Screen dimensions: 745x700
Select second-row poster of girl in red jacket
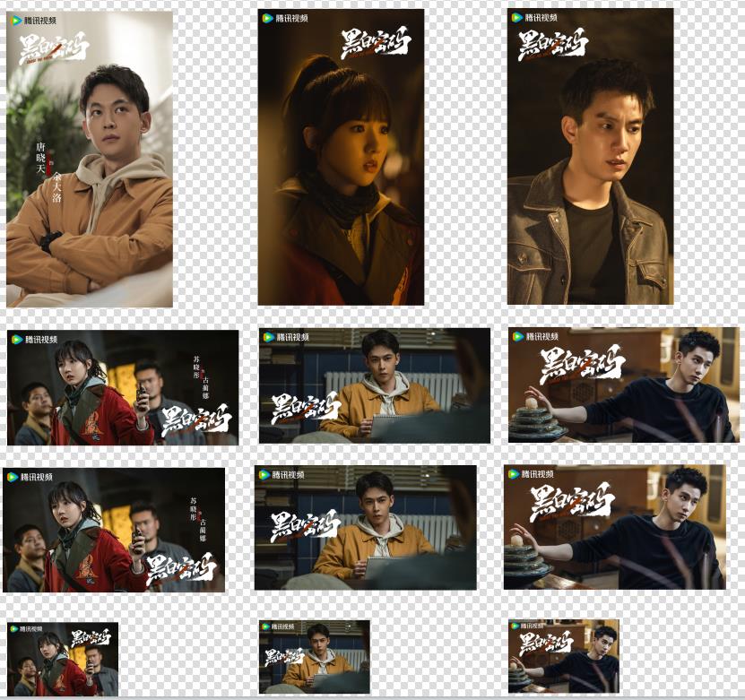coord(123,387)
